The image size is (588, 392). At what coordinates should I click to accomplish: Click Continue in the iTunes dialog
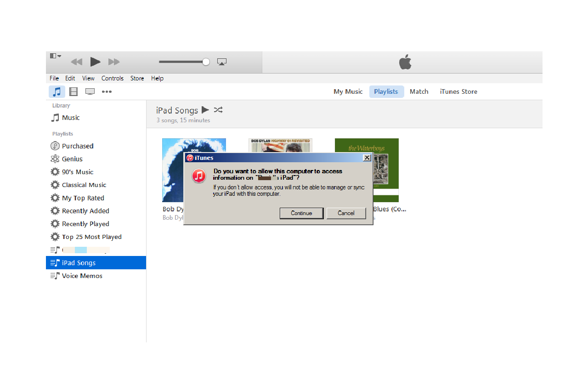pos(301,213)
